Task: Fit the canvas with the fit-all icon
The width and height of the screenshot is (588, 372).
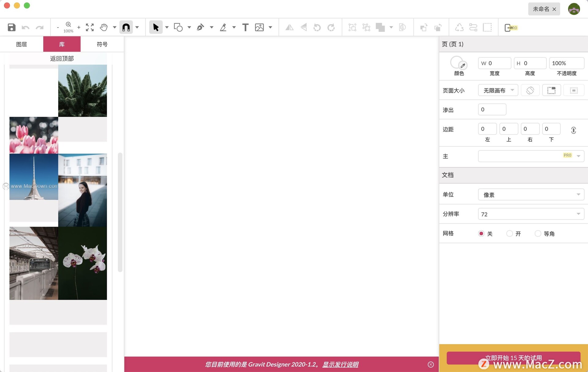Action: tap(90, 27)
